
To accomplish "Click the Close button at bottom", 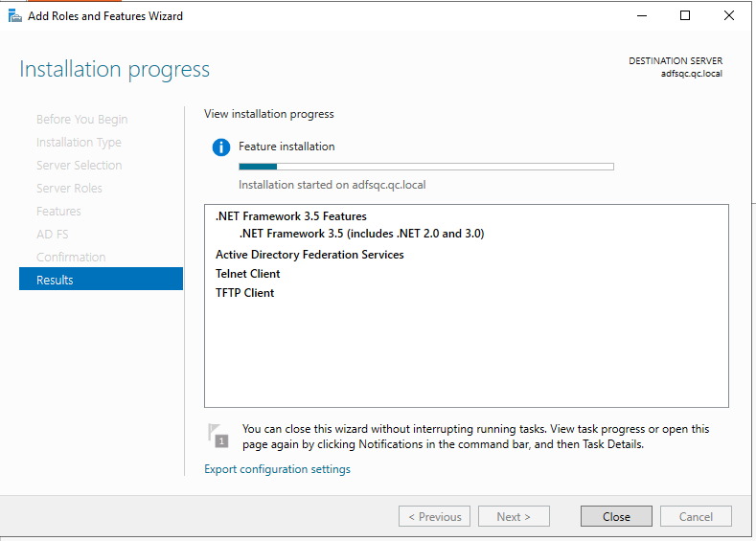I will 616,517.
